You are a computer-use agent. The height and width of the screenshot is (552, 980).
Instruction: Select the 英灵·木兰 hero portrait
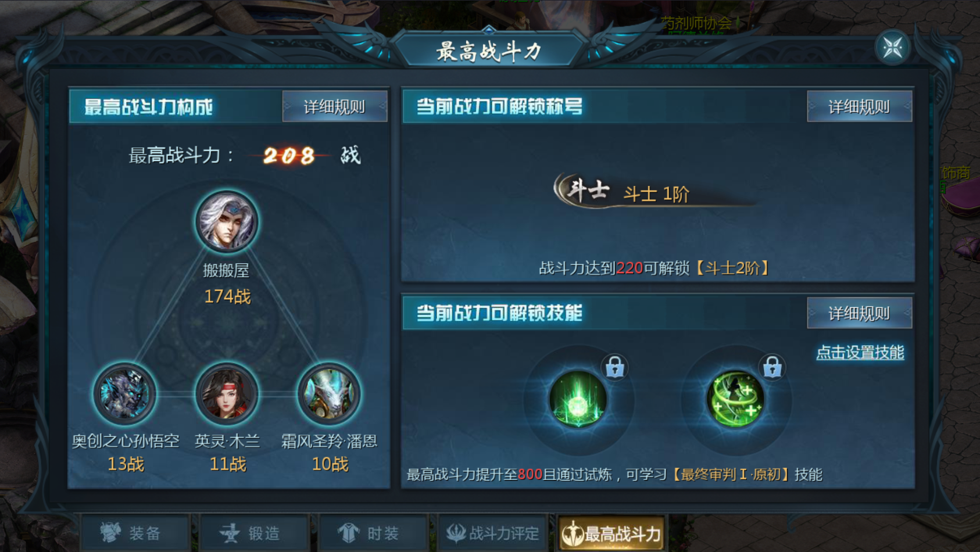(x=227, y=394)
